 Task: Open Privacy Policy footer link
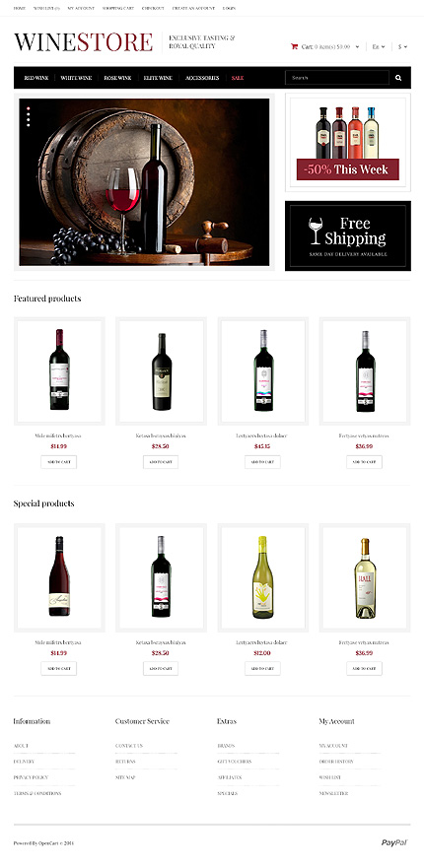[x=31, y=777]
